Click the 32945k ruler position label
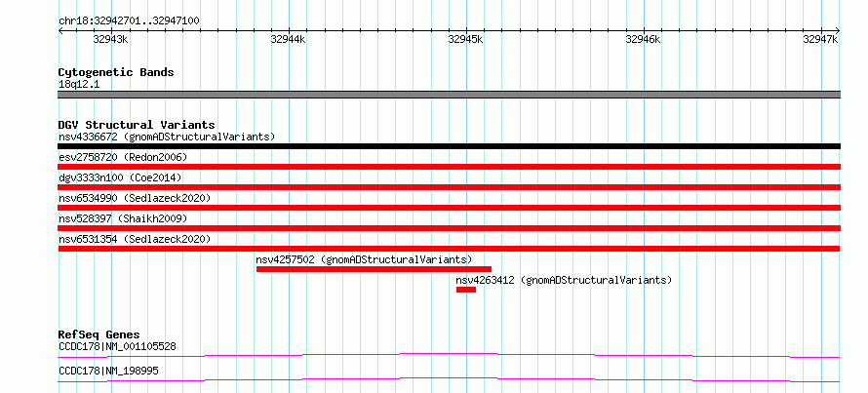 pyautogui.click(x=465, y=39)
